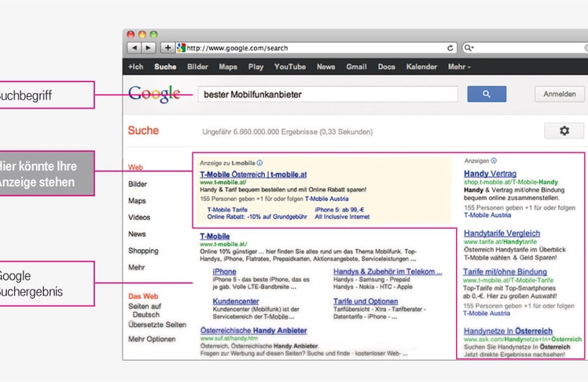The image size is (588, 382).
Task: Reload the page with refresh icon
Action: tap(450, 48)
